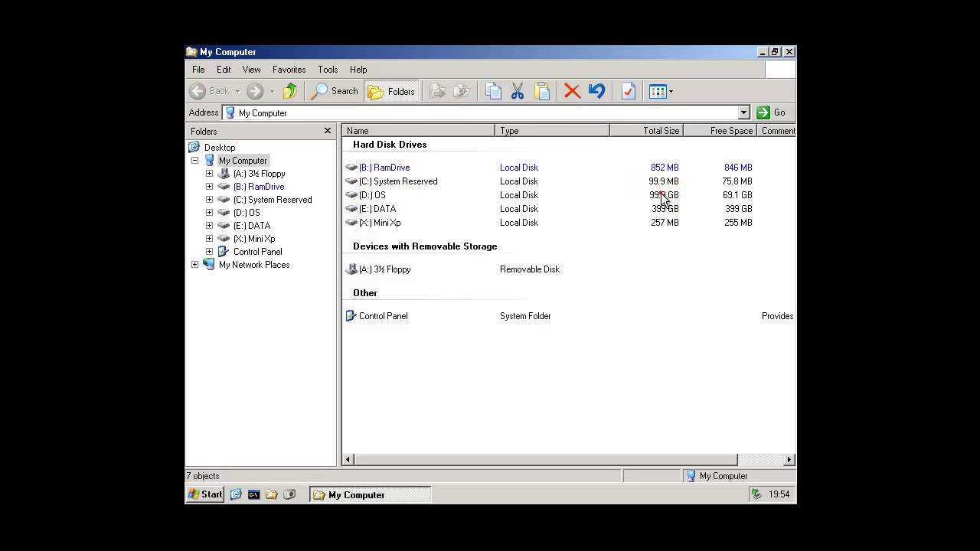Sort by the Name column header

pyautogui.click(x=418, y=131)
